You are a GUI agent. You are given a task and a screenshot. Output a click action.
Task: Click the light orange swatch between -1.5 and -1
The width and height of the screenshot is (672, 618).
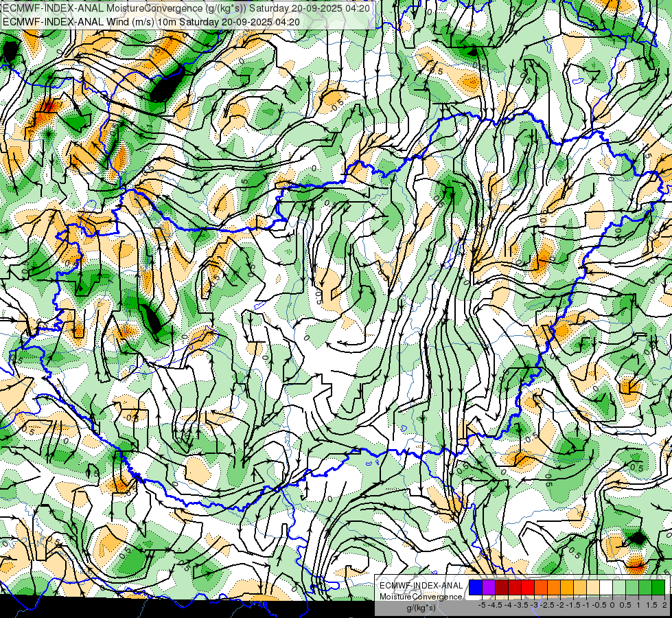tap(580, 588)
